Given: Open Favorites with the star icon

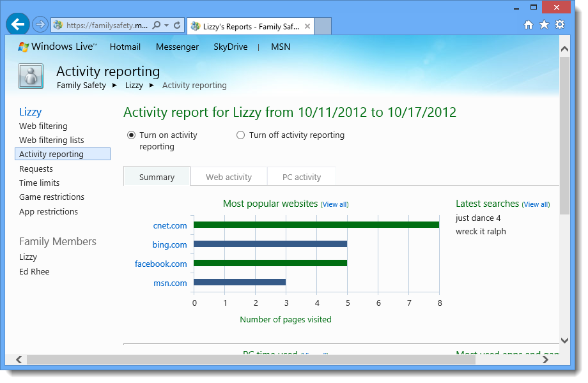Looking at the screenshot, I should pyautogui.click(x=544, y=25).
